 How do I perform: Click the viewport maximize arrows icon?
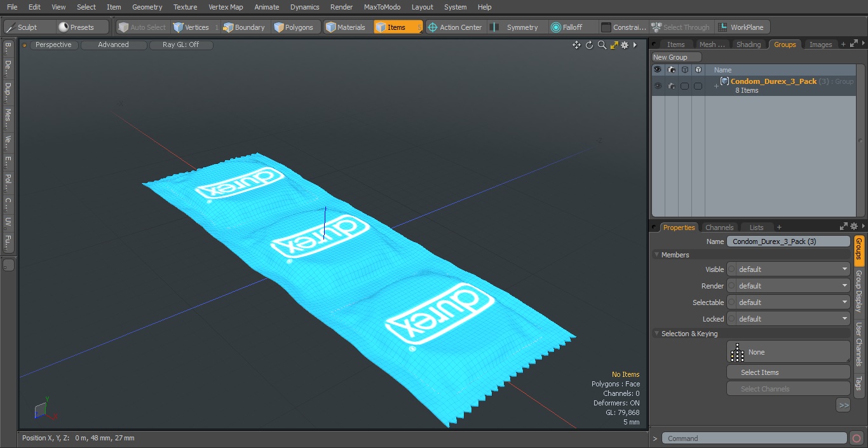(614, 45)
